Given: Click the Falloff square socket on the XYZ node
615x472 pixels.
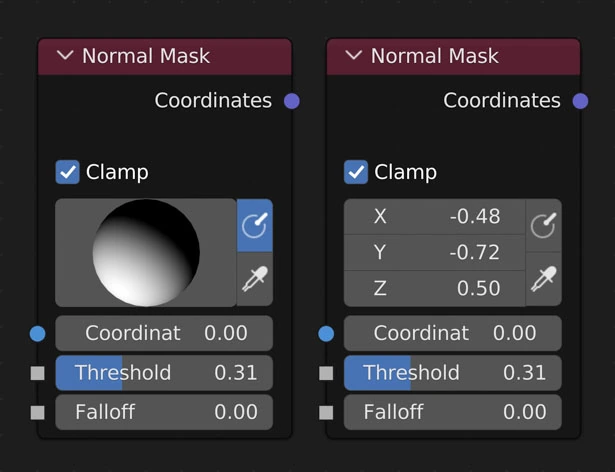Looking at the screenshot, I should pos(326,412).
